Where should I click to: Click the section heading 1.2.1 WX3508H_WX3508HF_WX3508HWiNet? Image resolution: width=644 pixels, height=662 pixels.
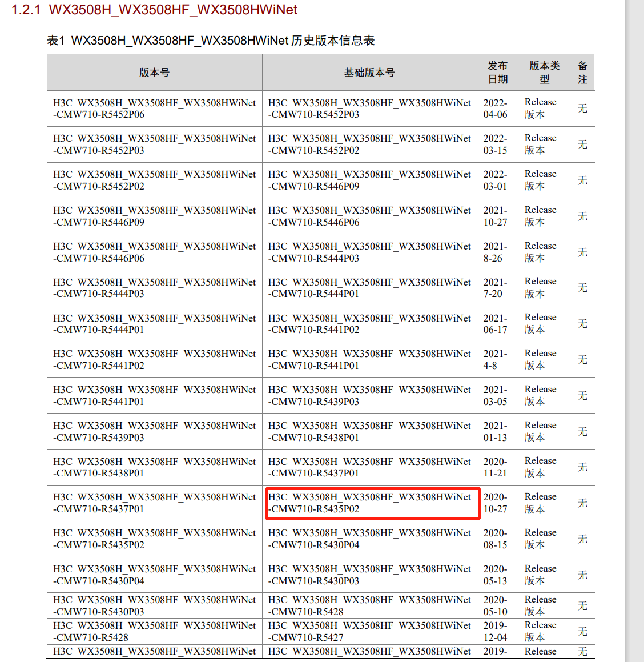[x=155, y=10]
